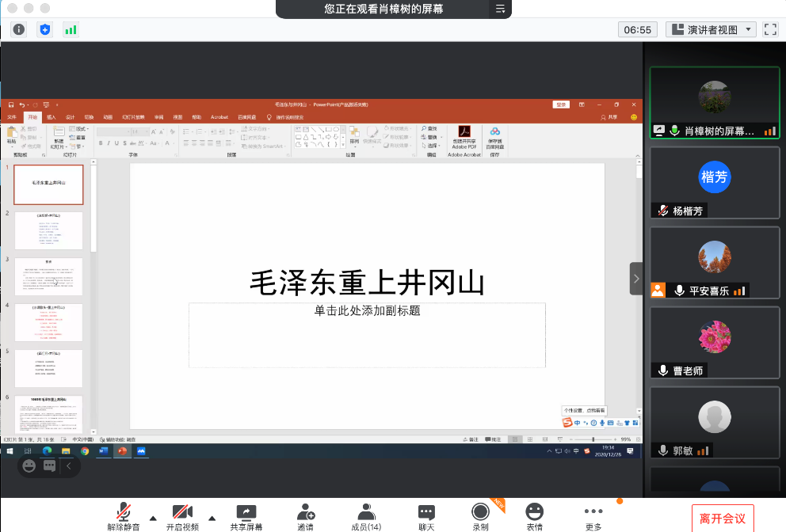Check the green network signal icon
This screenshot has width=786, height=532.
(x=71, y=29)
